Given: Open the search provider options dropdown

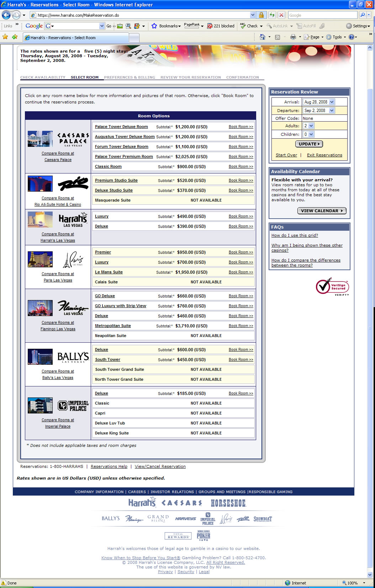Looking at the screenshot, I should pos(369,15).
